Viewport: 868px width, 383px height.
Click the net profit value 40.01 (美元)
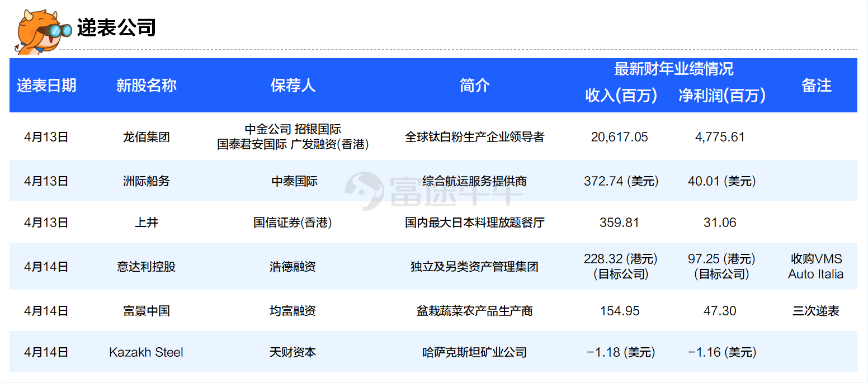coord(722,181)
